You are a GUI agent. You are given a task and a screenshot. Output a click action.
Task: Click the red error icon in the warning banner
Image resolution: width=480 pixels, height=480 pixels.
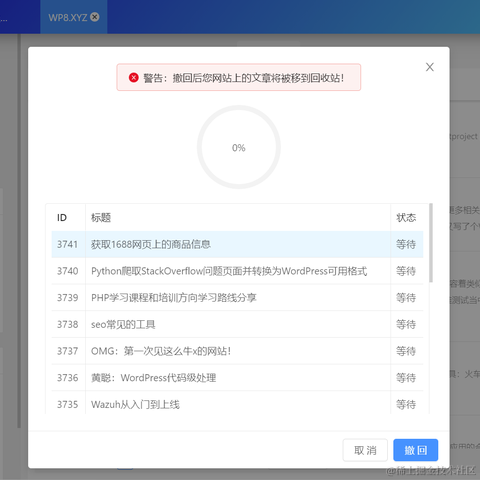click(x=134, y=78)
